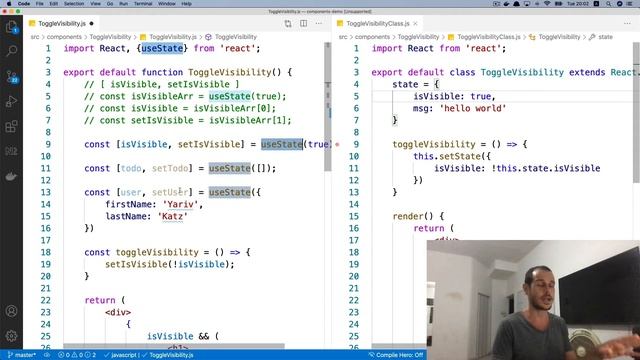640x360 pixels.
Task: Click components breadcrumb in right editor
Action: coord(372,37)
